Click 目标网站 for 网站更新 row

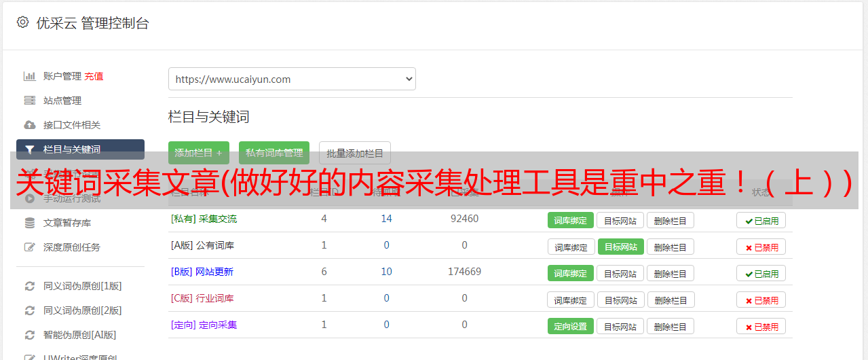pos(620,273)
